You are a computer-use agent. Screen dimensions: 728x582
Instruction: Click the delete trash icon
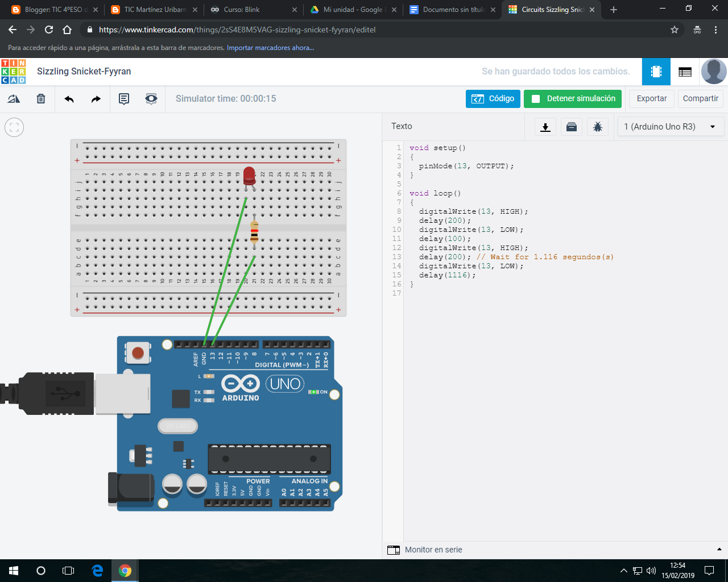pyautogui.click(x=41, y=99)
